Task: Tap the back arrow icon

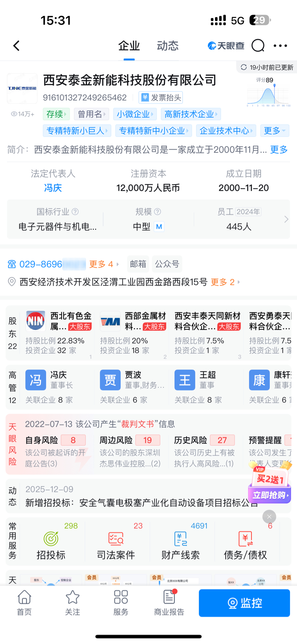Action: 16,46
